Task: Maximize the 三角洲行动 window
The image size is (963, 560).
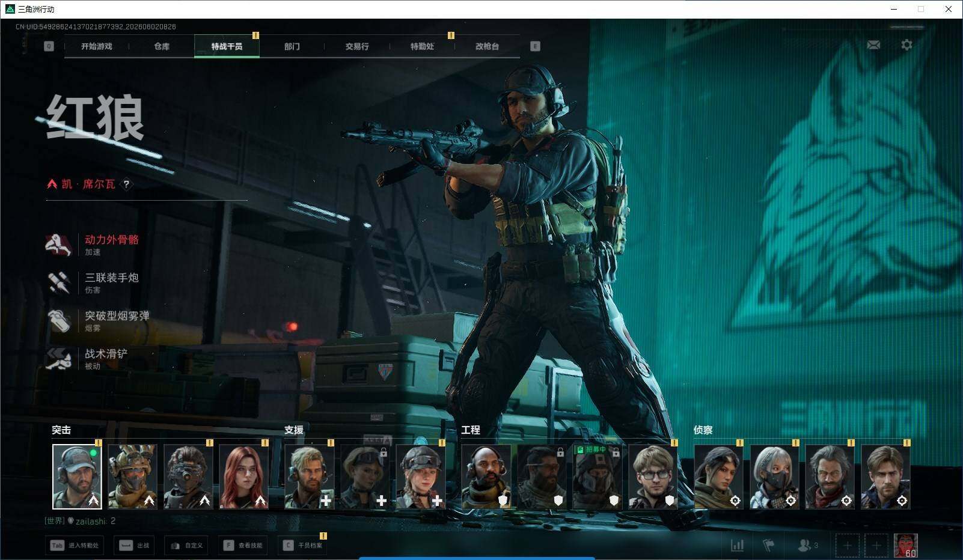Action: 920,9
